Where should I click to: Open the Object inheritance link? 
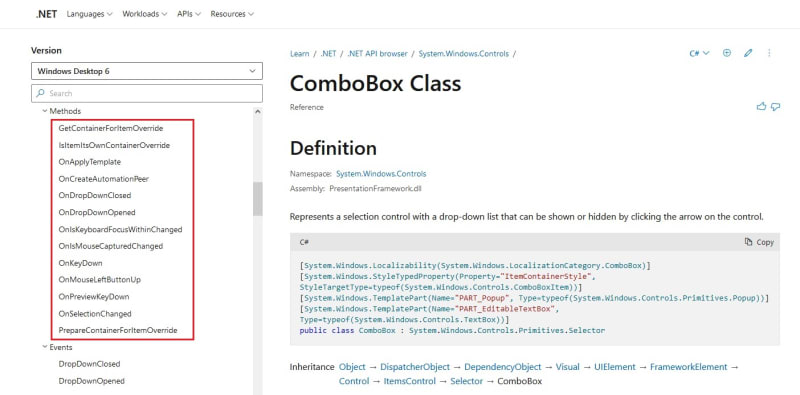click(x=352, y=367)
